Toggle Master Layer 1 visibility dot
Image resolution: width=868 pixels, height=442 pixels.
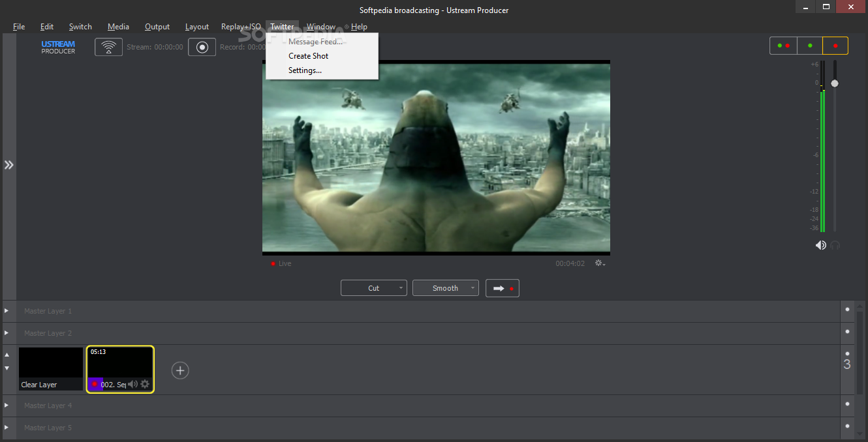point(847,310)
